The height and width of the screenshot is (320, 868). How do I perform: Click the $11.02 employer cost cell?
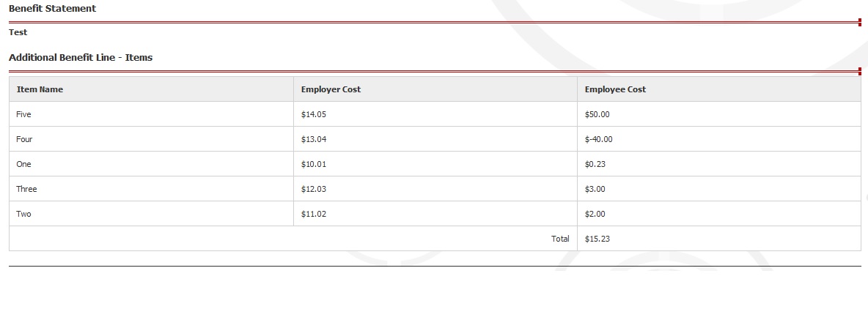313,214
